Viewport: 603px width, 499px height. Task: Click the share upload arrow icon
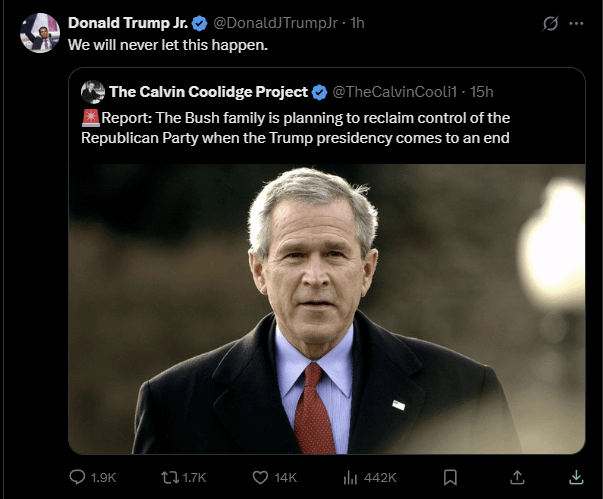(517, 478)
